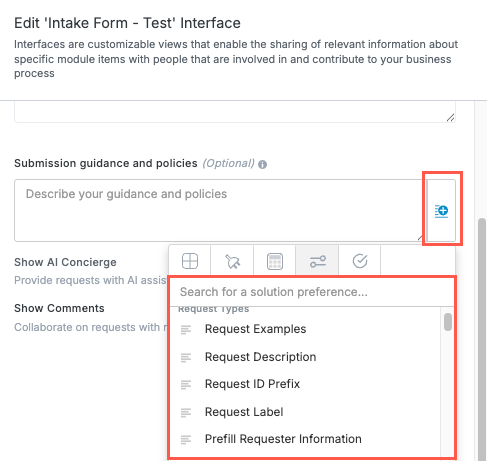Viewport: 487px width, 461px height.
Task: Click the Show AI Concierge label
Action: 65,262
